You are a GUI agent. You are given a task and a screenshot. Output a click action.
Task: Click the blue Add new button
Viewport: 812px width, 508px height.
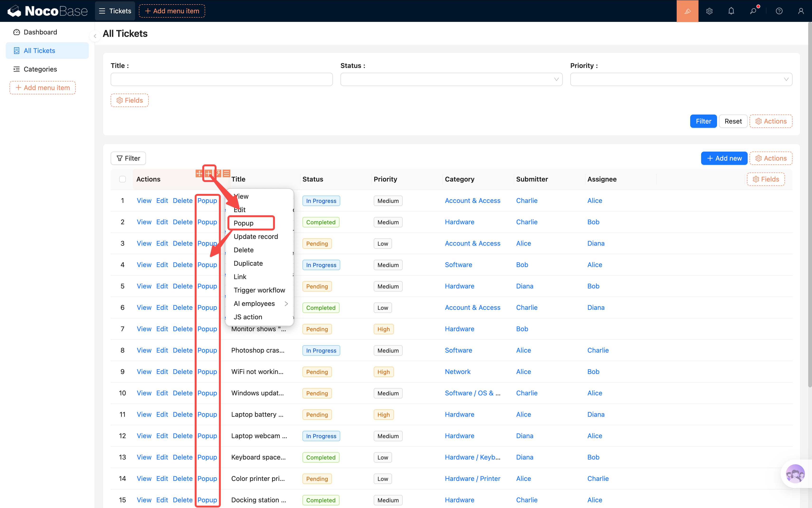[724, 158]
